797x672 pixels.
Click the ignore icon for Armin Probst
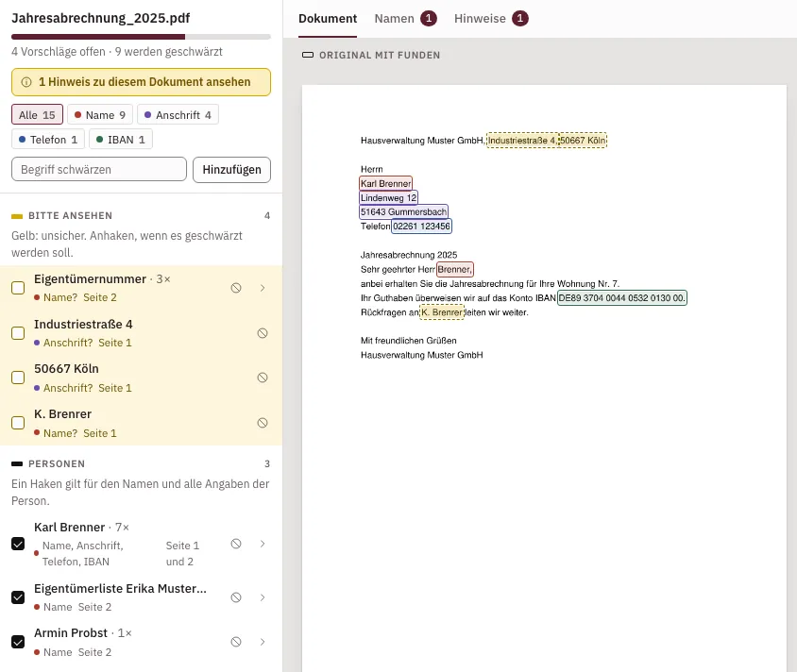pyautogui.click(x=236, y=642)
